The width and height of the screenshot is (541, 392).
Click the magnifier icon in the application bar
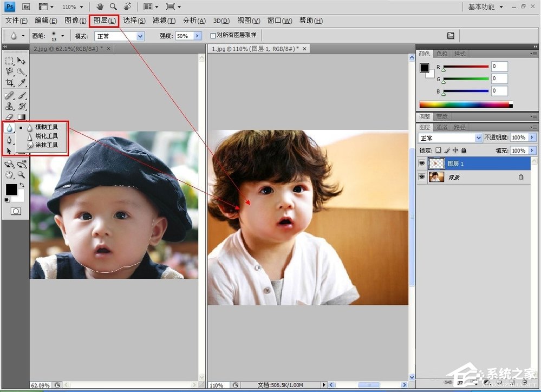tap(113, 6)
